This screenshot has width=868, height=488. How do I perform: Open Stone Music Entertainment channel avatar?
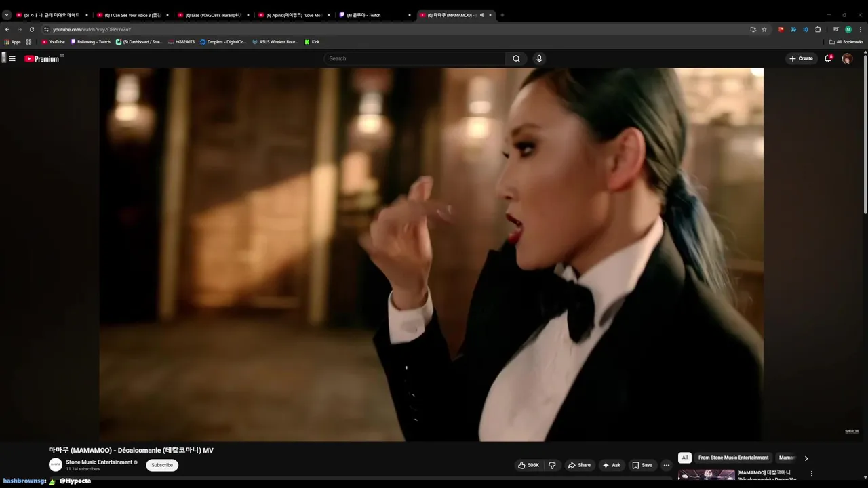56,465
